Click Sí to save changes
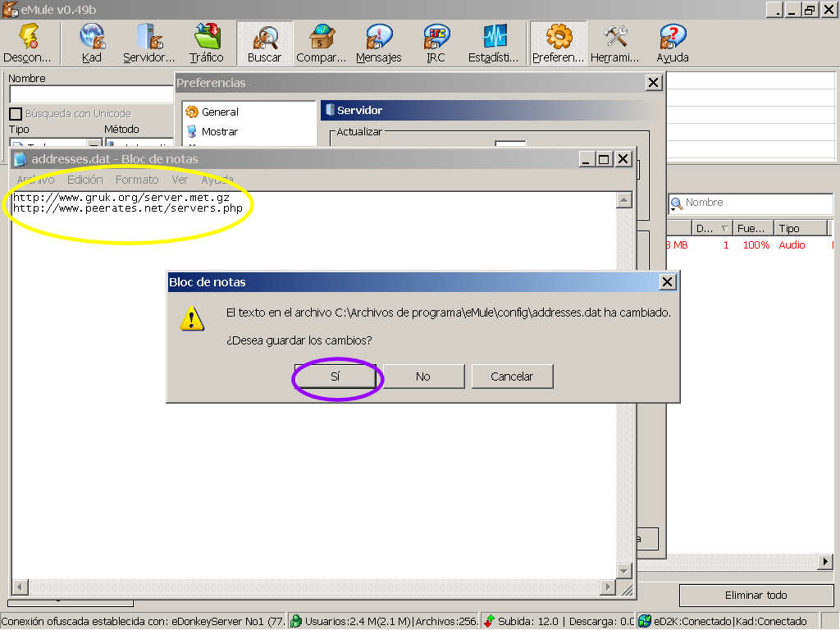The height and width of the screenshot is (630, 840). (x=335, y=377)
